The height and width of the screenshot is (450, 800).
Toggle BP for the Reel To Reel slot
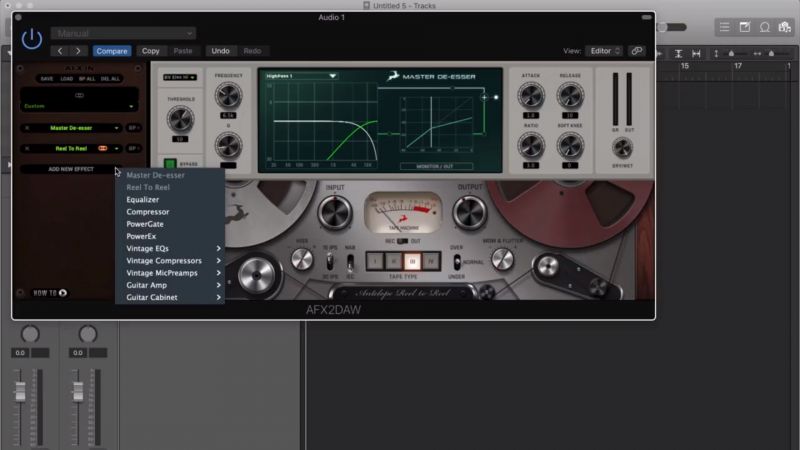(x=133, y=148)
